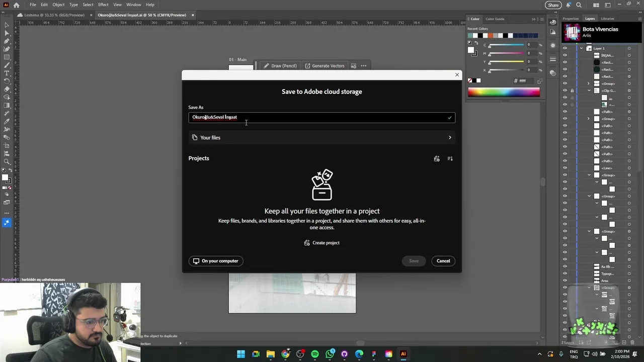Open the workspace switcher icon
This screenshot has width=644, height=362.
pyautogui.click(x=608, y=5)
